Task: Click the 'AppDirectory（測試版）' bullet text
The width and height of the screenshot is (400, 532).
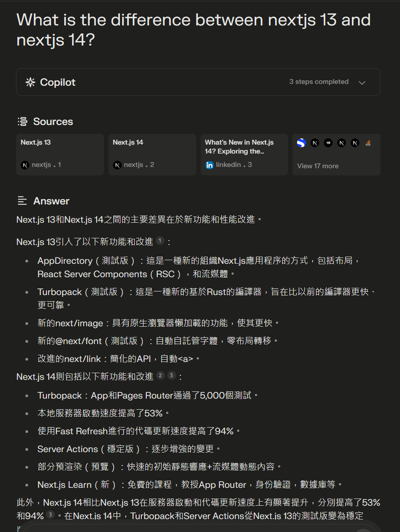Action: (x=198, y=267)
